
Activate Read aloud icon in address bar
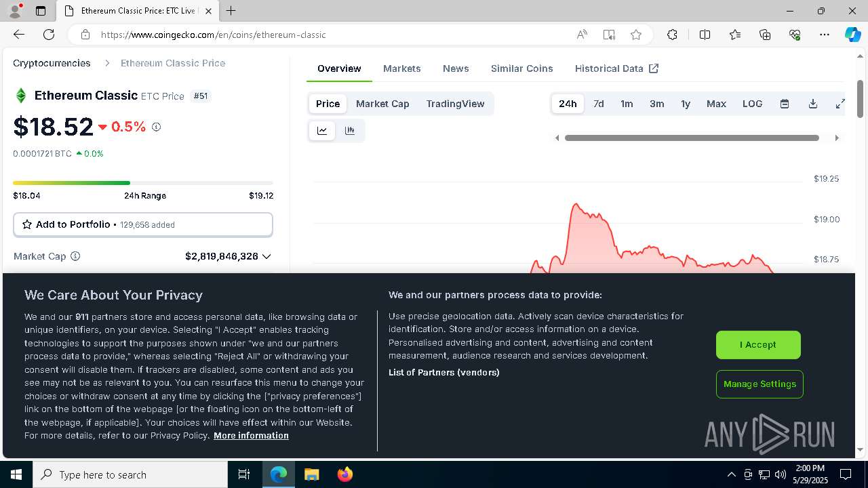coord(582,35)
